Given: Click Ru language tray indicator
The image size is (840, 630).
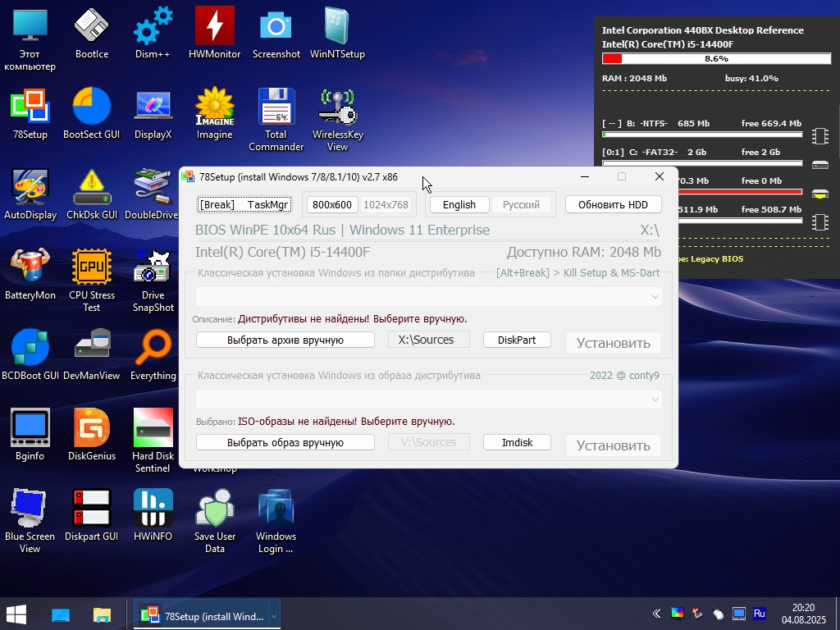Looking at the screenshot, I should (759, 614).
